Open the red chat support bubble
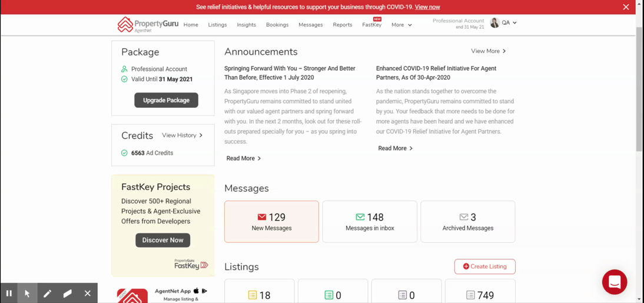The width and height of the screenshot is (644, 303). pos(615,282)
